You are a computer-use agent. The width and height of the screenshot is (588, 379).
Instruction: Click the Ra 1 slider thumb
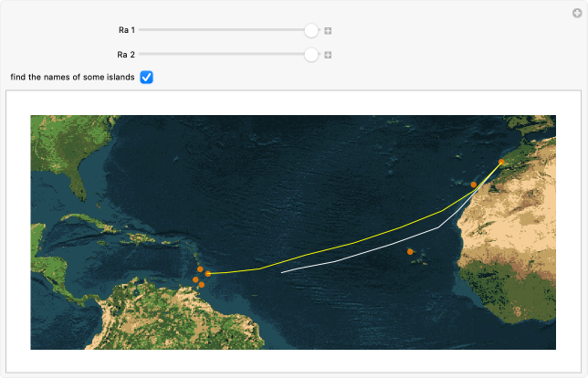(311, 30)
